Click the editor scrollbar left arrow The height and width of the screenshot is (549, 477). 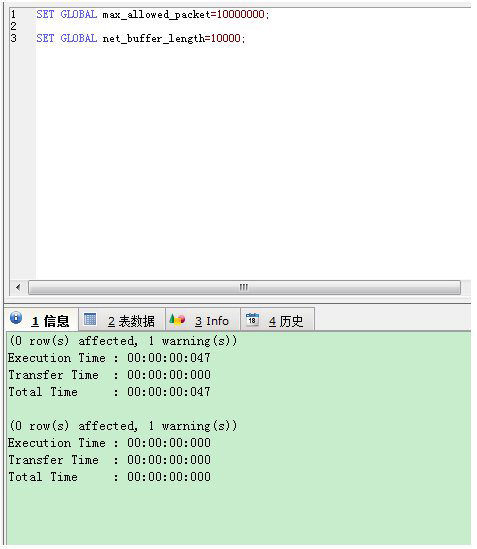click(x=18, y=287)
